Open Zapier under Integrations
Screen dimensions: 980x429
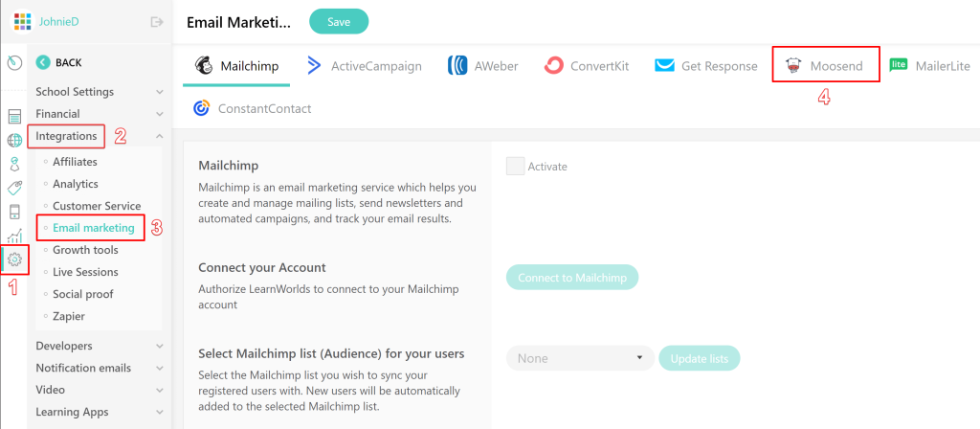click(70, 316)
